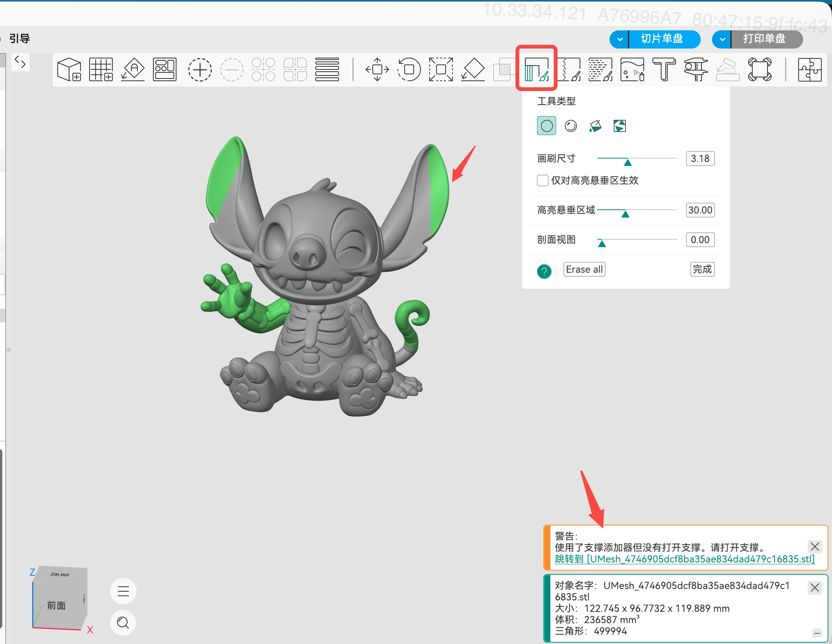The width and height of the screenshot is (832, 644).
Task: Click the Add model cube icon
Action: [69, 69]
